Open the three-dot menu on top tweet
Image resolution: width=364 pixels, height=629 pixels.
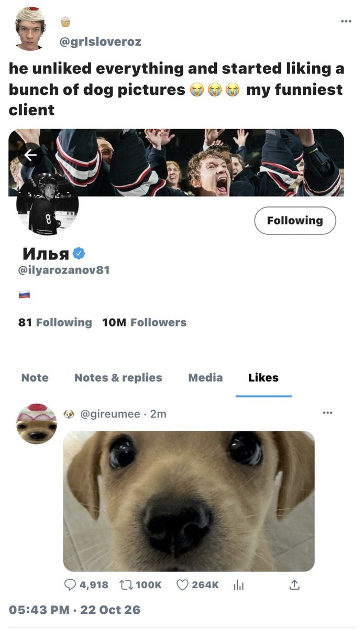346,21
